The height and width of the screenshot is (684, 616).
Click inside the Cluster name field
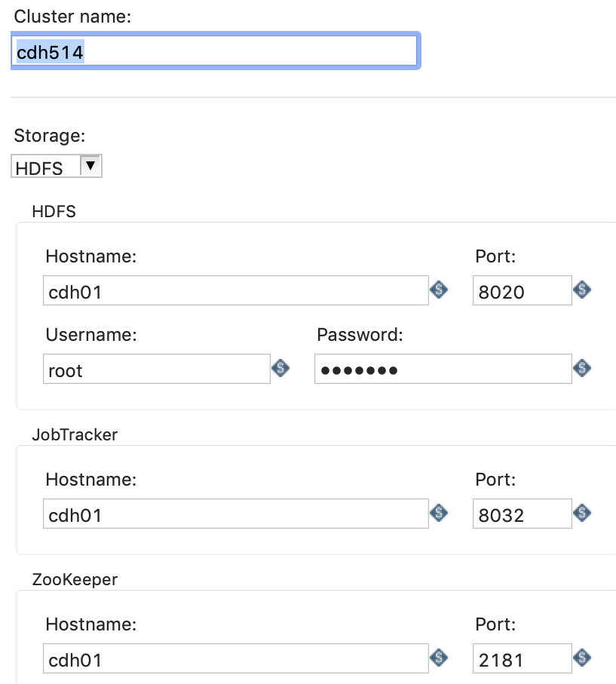[215, 51]
